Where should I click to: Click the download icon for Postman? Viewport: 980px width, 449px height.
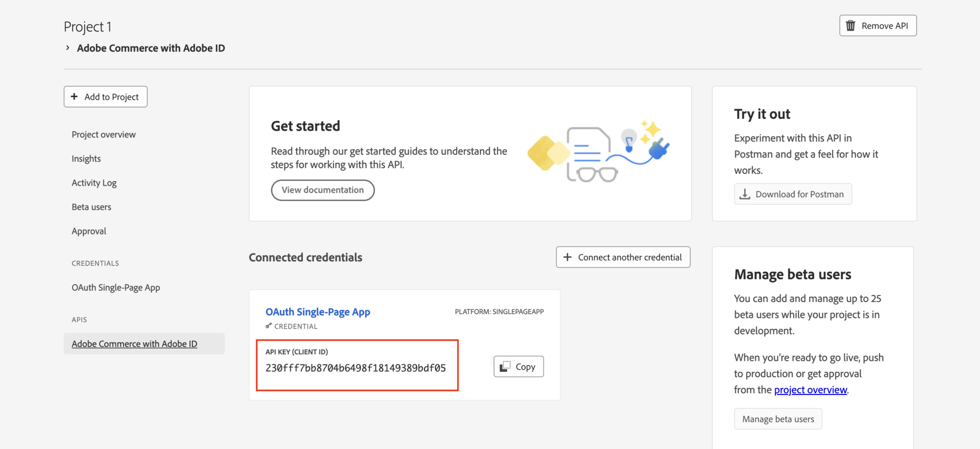coord(745,194)
